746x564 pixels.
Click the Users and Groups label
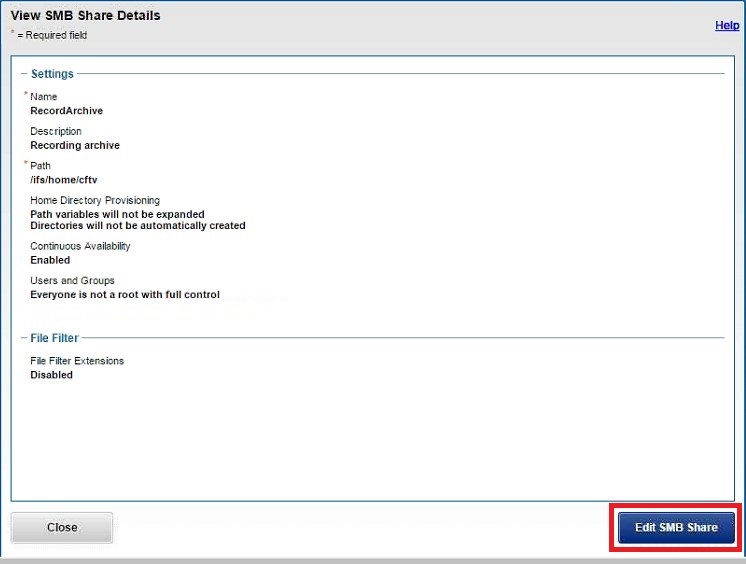pos(72,280)
